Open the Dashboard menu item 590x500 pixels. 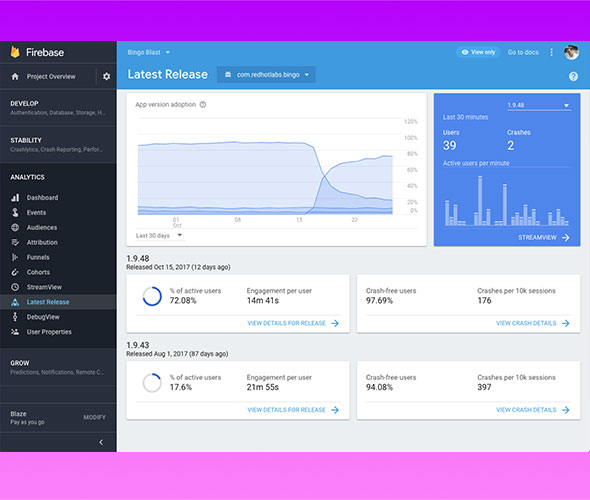click(58, 198)
